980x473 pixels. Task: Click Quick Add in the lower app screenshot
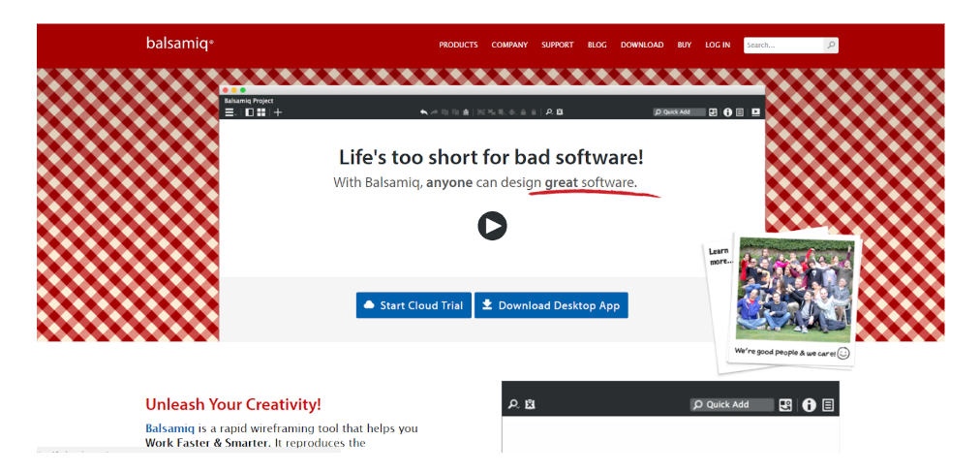[x=732, y=405]
